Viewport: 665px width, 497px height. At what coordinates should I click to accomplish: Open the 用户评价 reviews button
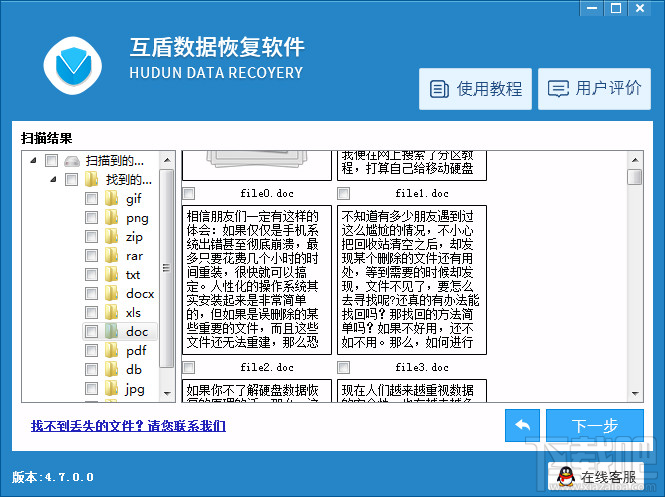pyautogui.click(x=594, y=89)
